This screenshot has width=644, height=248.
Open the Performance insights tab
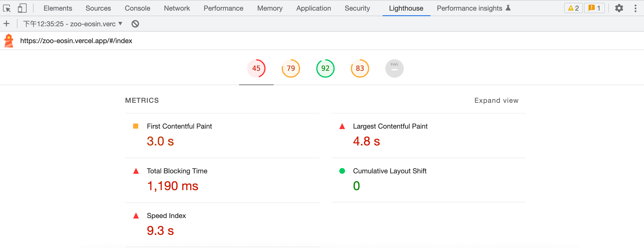(x=469, y=8)
